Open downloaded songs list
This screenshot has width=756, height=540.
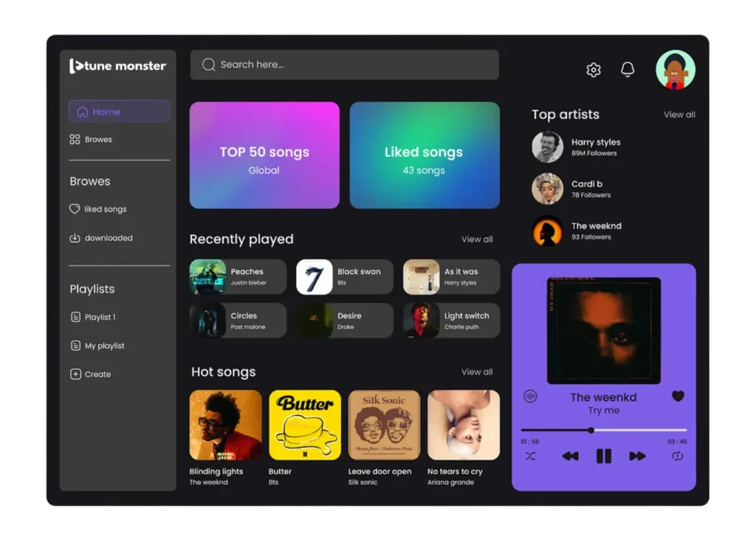click(x=101, y=238)
